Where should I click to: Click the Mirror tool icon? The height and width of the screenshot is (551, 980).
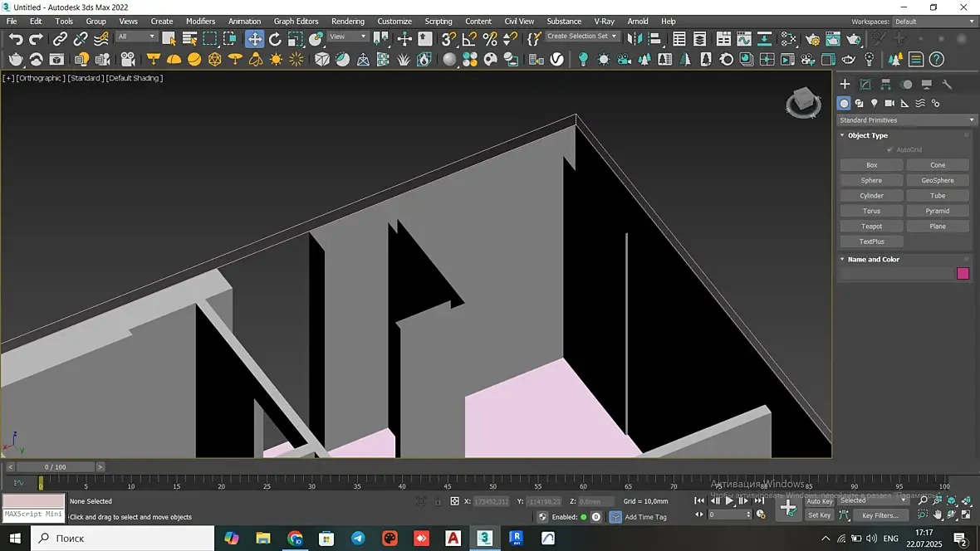pyautogui.click(x=635, y=38)
